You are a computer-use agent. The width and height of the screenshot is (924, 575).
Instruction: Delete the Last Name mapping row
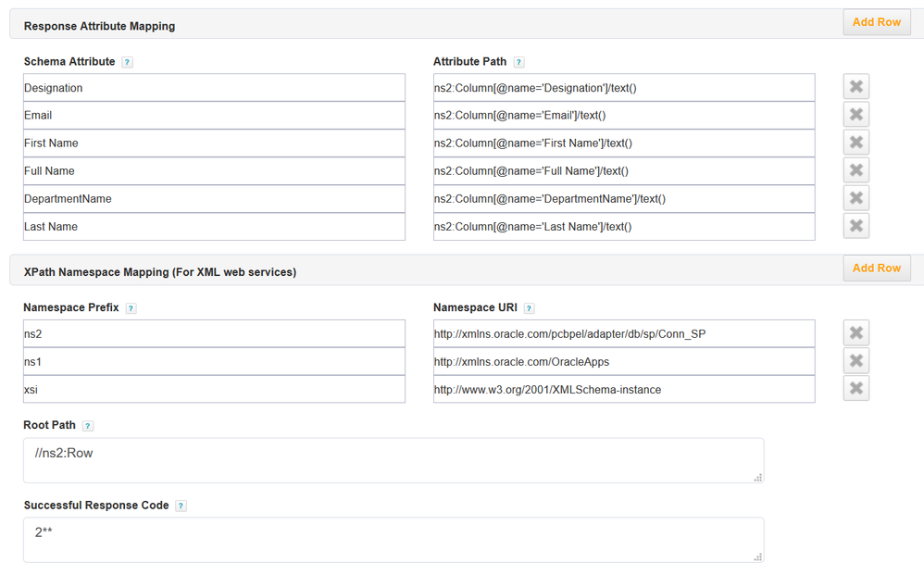tap(855, 226)
